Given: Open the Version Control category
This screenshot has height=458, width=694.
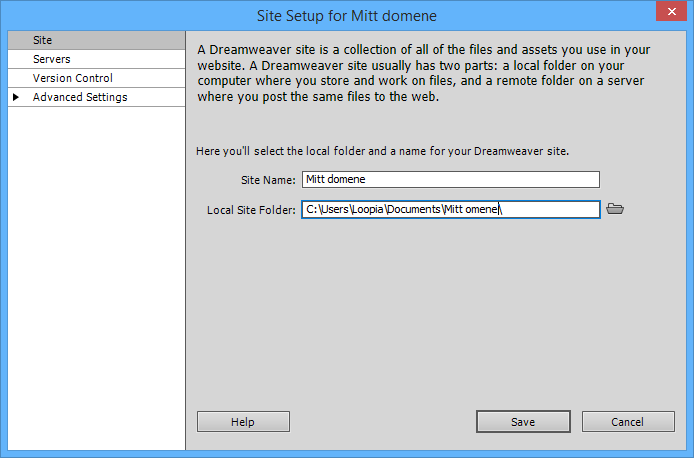Looking at the screenshot, I should tap(96, 78).
